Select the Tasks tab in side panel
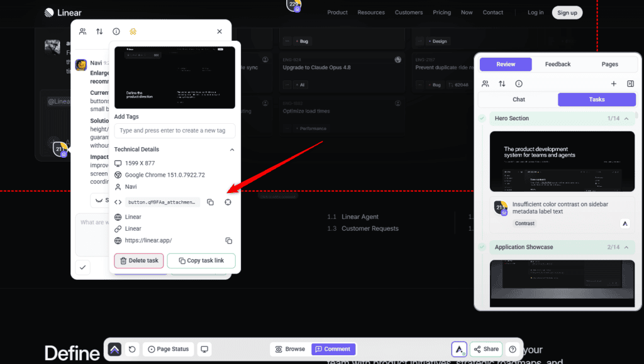 [x=597, y=99]
